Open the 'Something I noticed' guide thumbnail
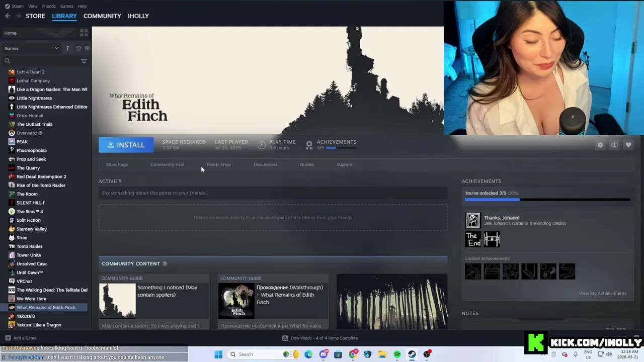Image resolution: width=644 pixels, height=362 pixels. point(117,301)
